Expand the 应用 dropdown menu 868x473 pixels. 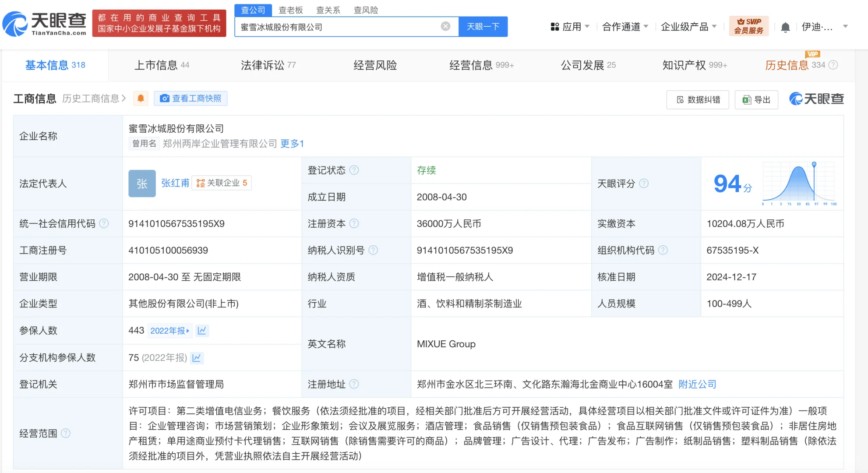point(570,27)
